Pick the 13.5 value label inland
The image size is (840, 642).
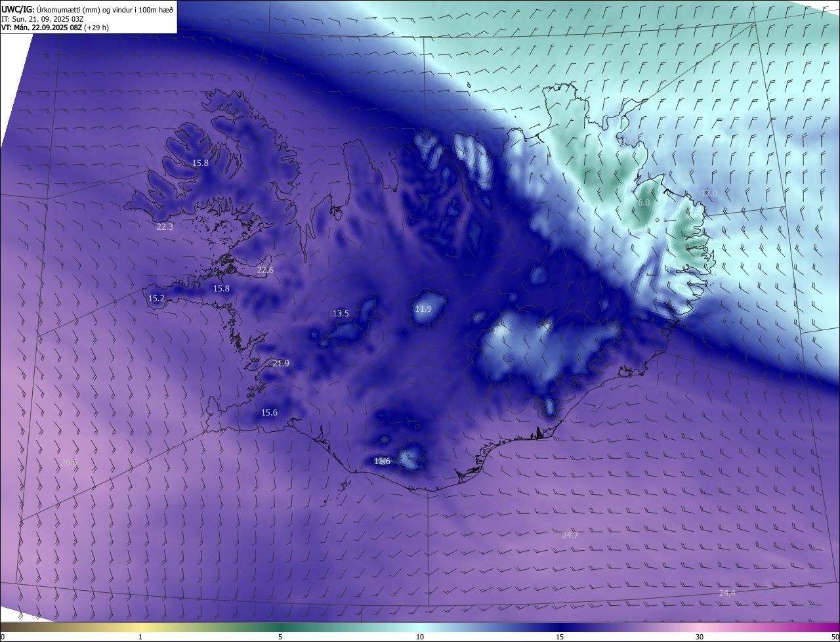[341, 314]
